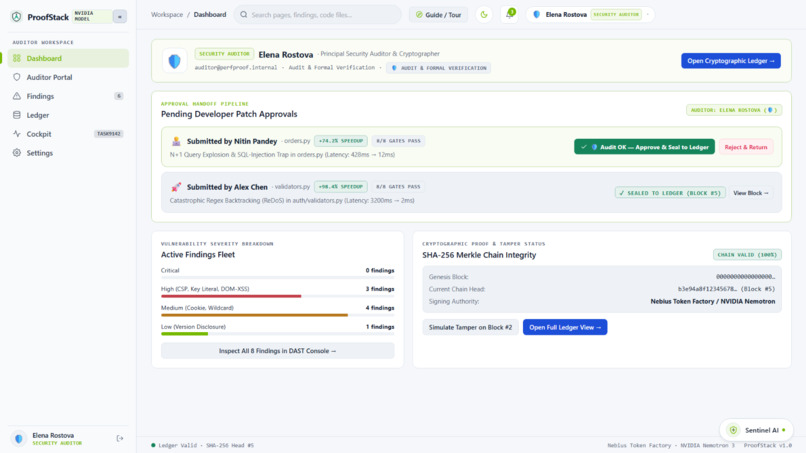Click Alex Chen submitter rocket icon

tap(176, 187)
